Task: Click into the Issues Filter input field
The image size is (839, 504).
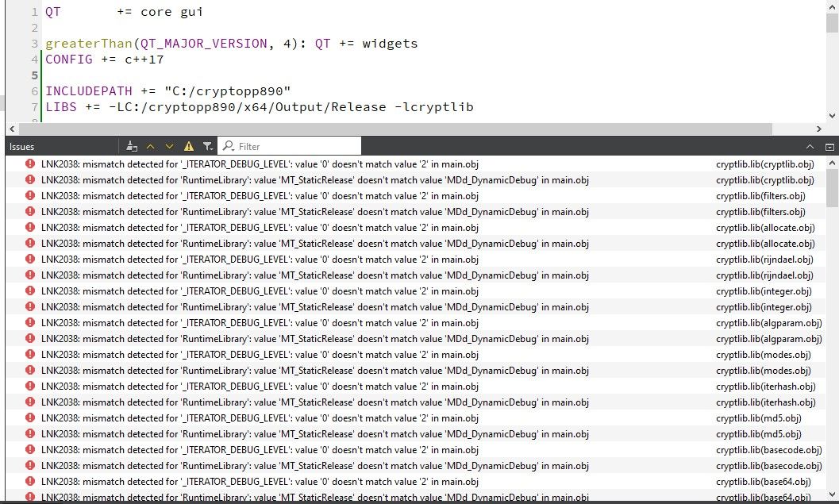Action: (290, 146)
